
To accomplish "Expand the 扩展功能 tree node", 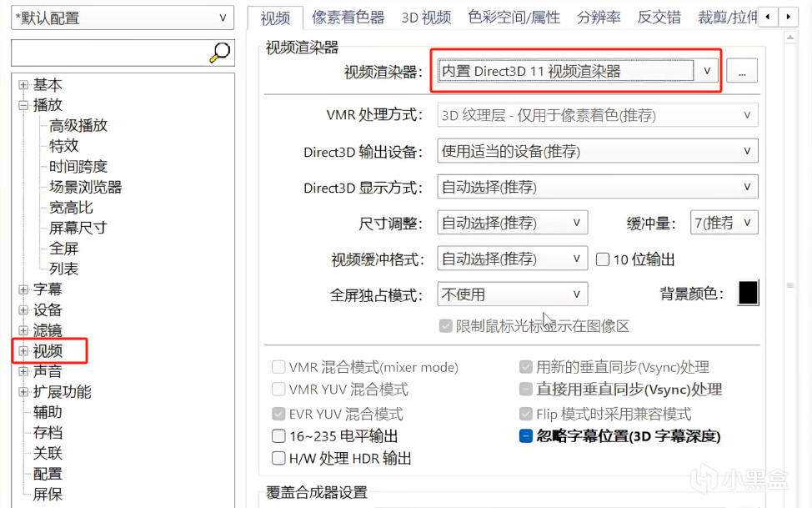I will point(23,392).
